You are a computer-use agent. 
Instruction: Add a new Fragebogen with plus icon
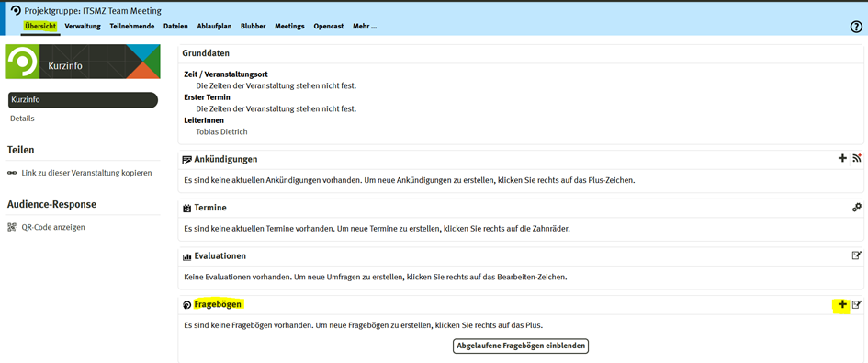(x=842, y=304)
